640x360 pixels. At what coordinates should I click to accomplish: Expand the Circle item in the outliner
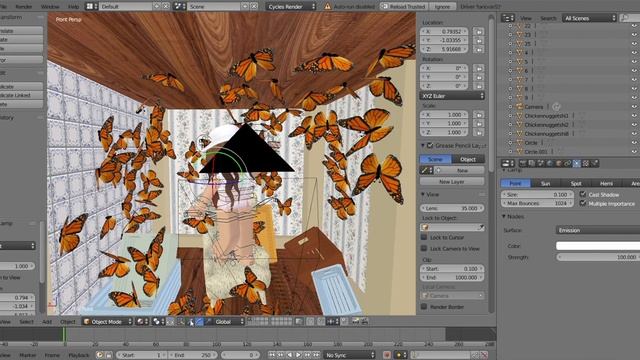point(510,142)
